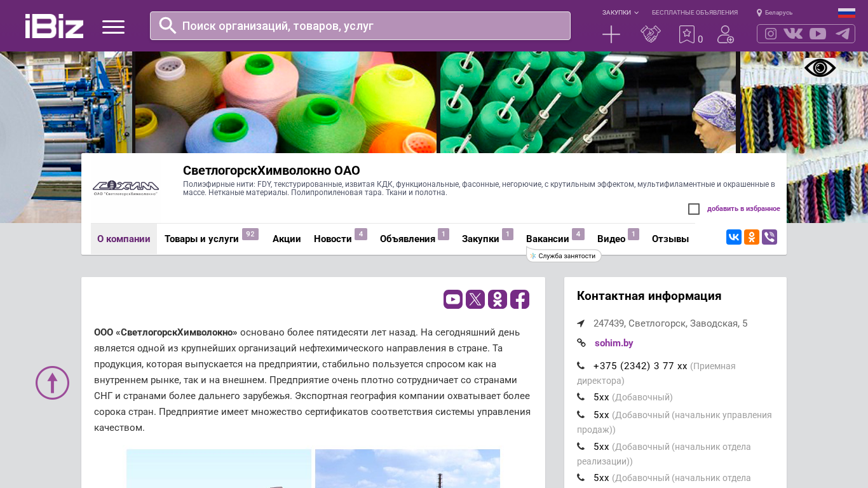Viewport: 868px width, 488px height.
Task: Share company page via VK icon
Action: pos(734,237)
